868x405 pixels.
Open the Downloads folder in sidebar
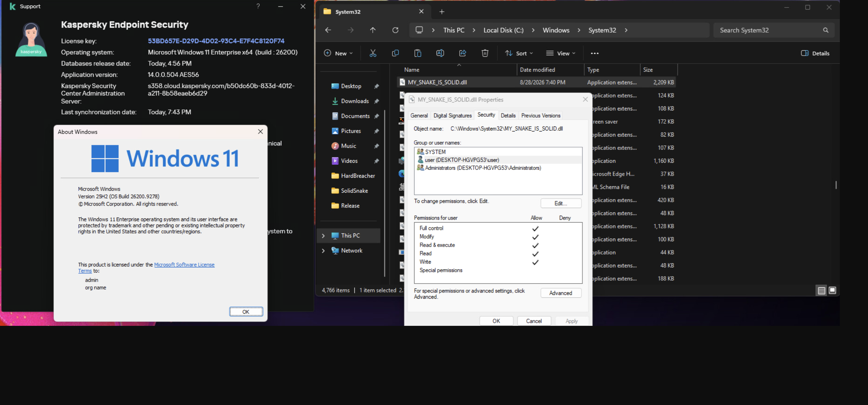coord(354,101)
